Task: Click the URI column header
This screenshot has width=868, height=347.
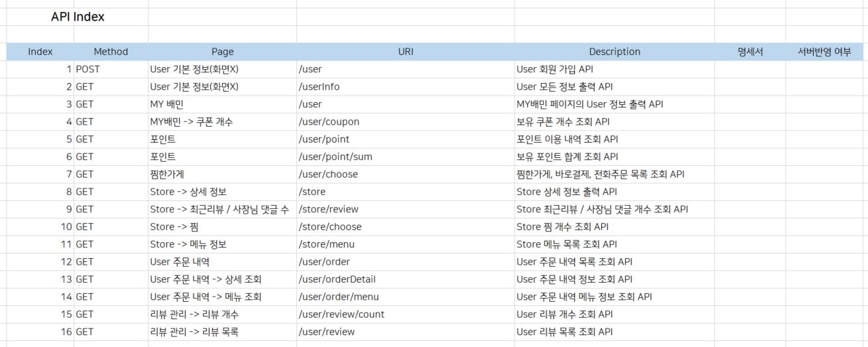Action: (405, 52)
